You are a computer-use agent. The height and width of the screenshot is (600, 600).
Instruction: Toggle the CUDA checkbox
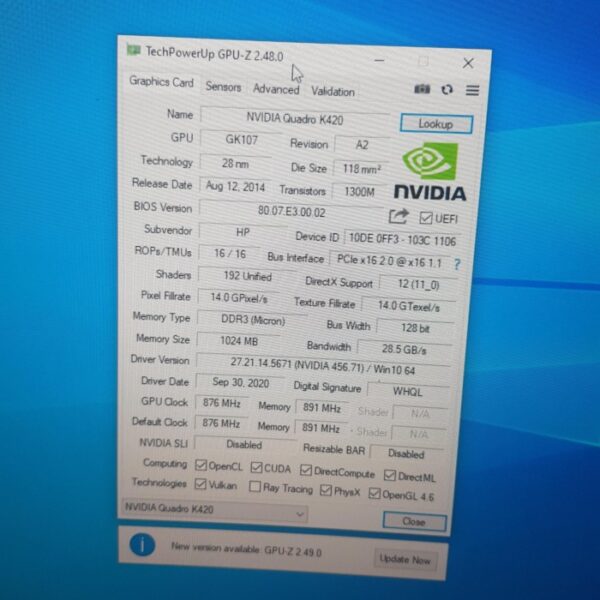pyautogui.click(x=256, y=467)
